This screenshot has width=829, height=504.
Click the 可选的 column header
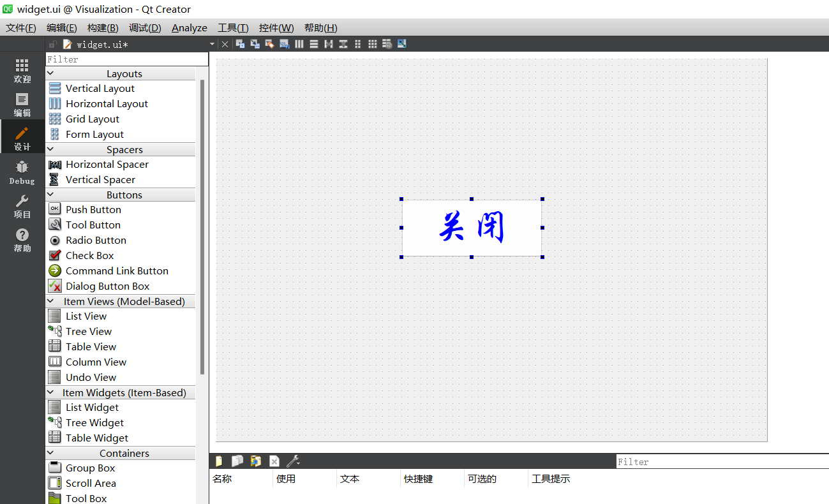point(482,478)
